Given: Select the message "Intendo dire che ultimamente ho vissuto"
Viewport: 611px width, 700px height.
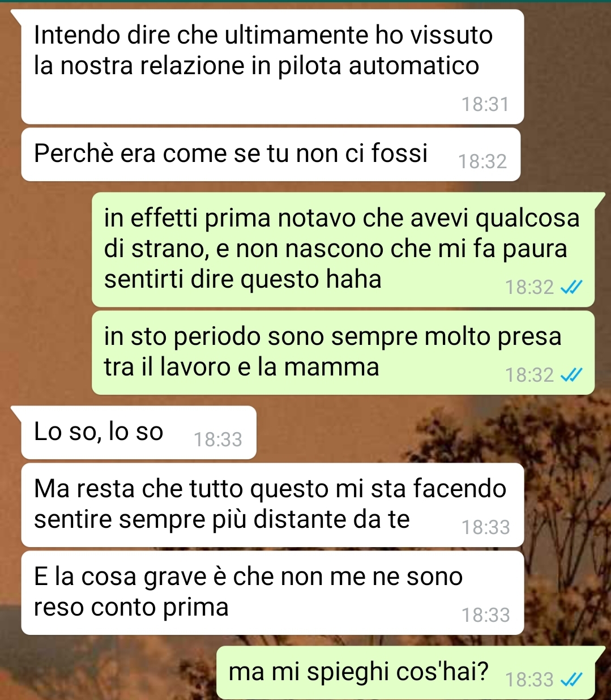Looking at the screenshot, I should [272, 67].
